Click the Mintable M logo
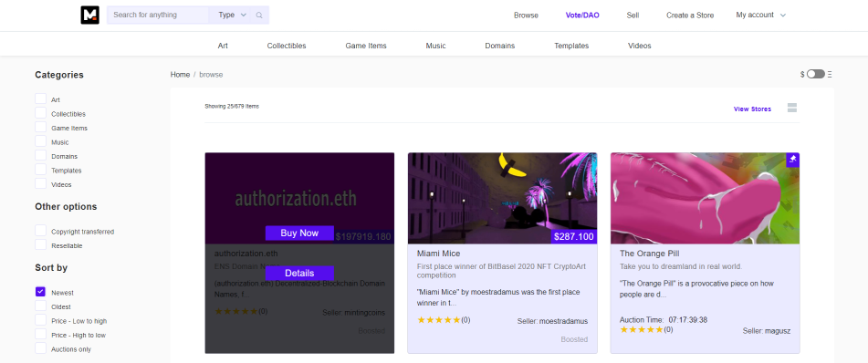The width and height of the screenshot is (868, 363). 89,15
